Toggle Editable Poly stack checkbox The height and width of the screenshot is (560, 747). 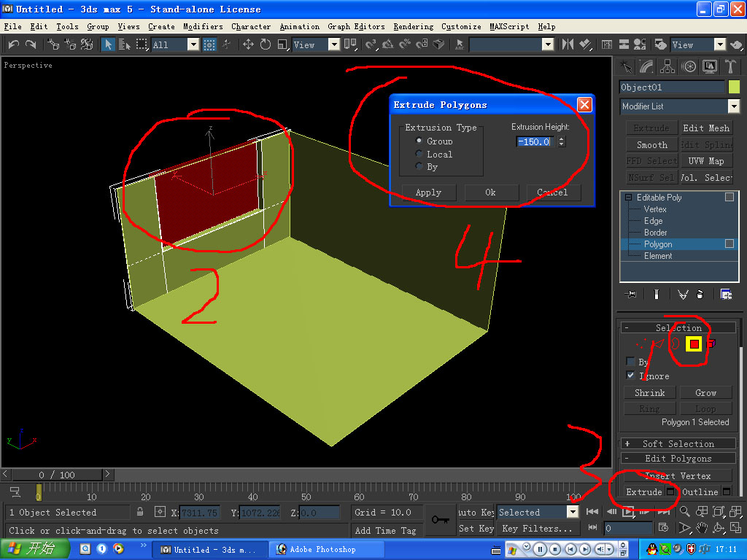coord(729,197)
